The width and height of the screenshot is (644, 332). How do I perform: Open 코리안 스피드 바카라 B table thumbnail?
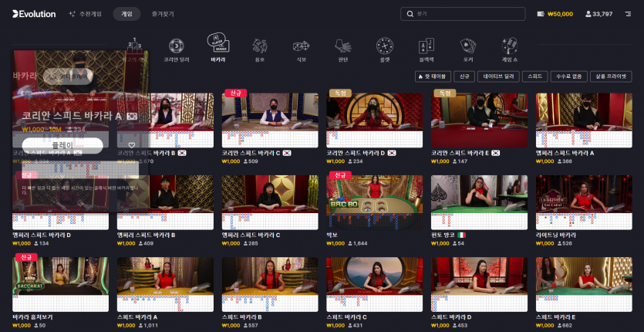[x=165, y=120]
